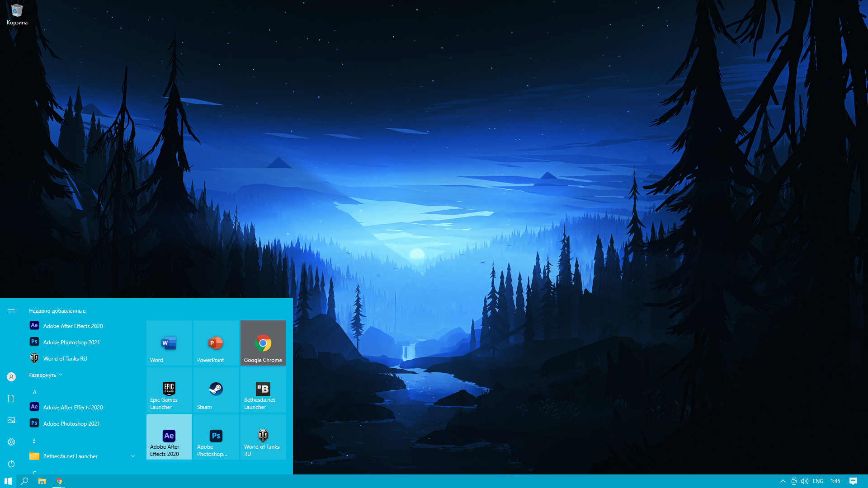The image size is (868, 488).
Task: Click the Windows Start button
Action: click(x=8, y=481)
